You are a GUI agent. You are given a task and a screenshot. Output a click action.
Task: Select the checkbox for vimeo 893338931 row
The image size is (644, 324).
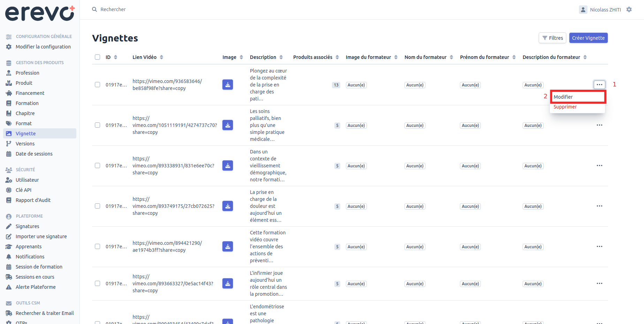click(x=98, y=166)
